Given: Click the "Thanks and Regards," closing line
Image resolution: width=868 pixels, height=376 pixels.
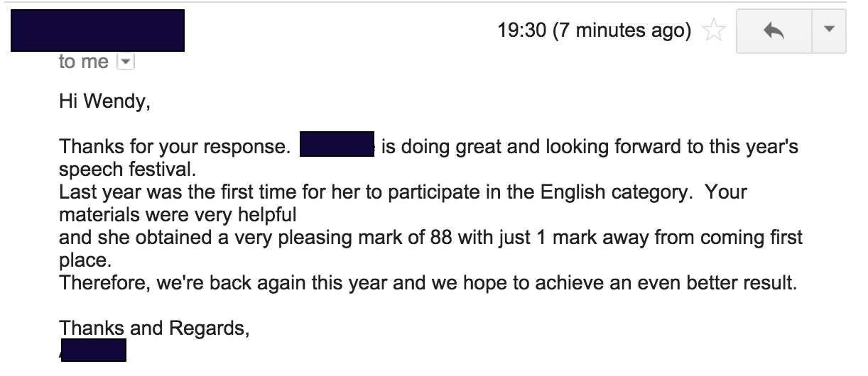Looking at the screenshot, I should tap(154, 328).
